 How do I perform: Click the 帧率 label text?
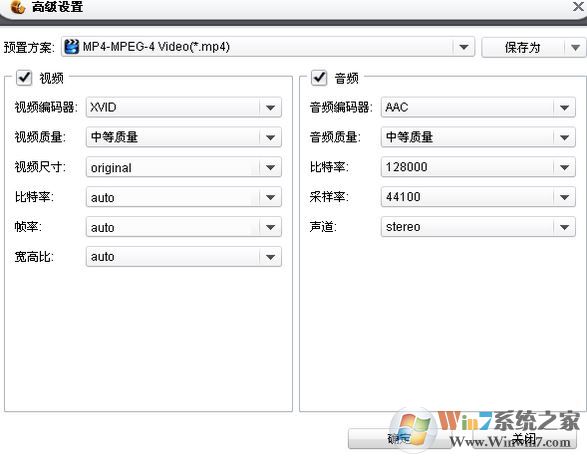(28, 227)
